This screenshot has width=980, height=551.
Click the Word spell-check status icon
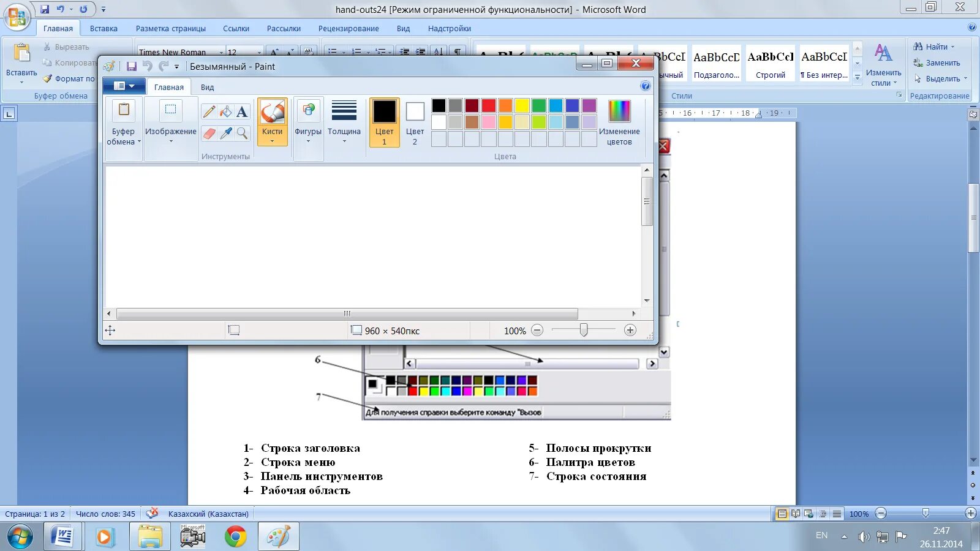(x=152, y=513)
